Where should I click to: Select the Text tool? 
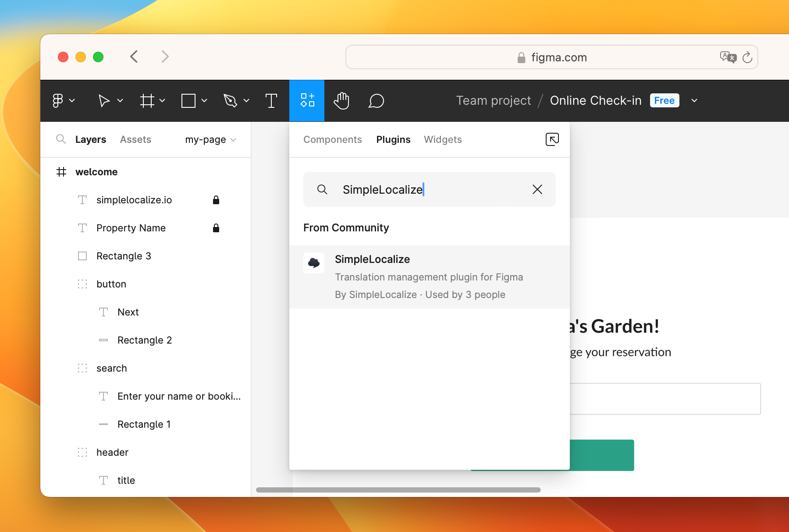point(271,101)
